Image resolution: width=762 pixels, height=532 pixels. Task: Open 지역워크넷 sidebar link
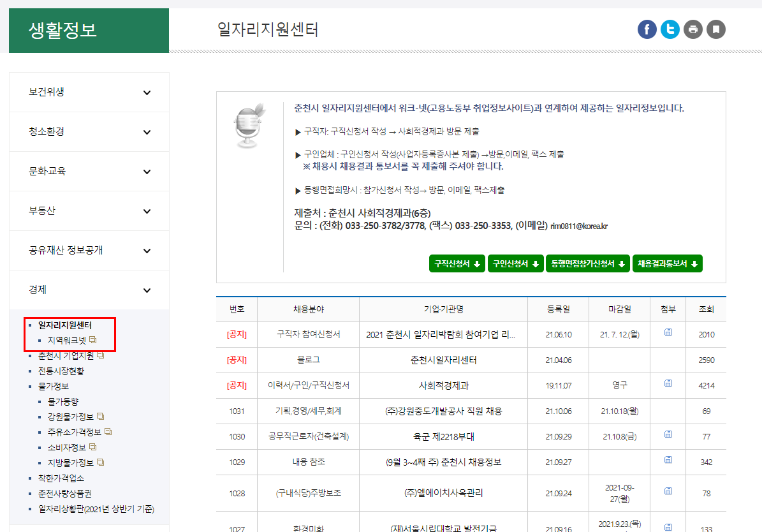click(66, 341)
